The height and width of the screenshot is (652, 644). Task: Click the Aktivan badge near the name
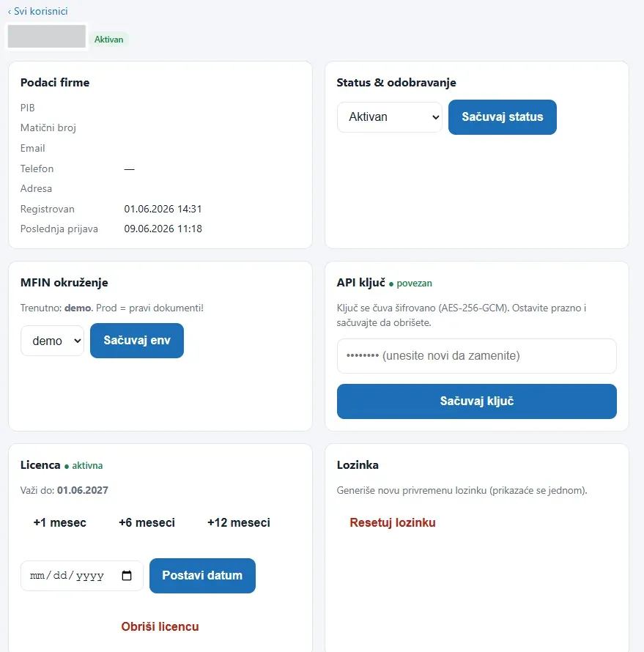pyautogui.click(x=109, y=40)
